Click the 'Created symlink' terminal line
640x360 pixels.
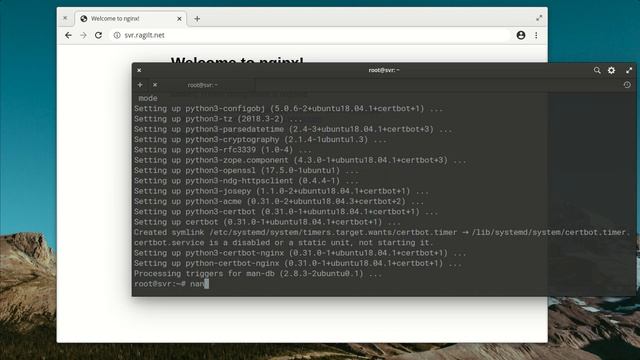[382, 232]
